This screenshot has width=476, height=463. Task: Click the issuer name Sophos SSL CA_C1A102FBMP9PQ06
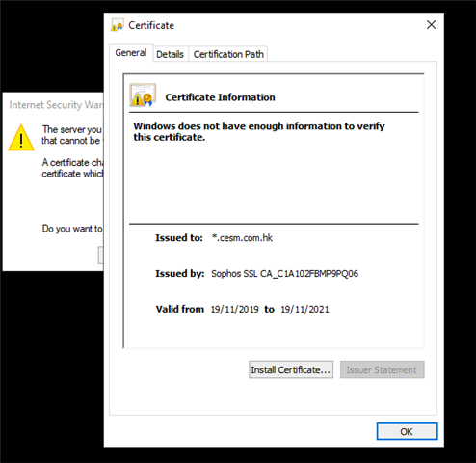[284, 274]
